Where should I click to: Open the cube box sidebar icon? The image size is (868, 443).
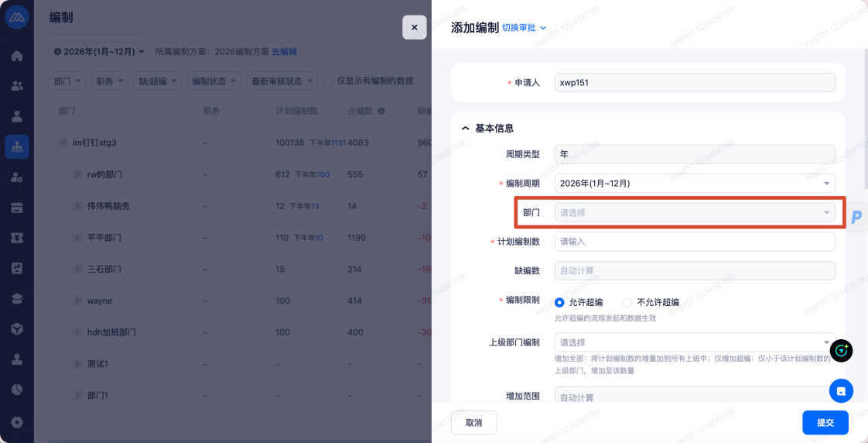coord(16,329)
